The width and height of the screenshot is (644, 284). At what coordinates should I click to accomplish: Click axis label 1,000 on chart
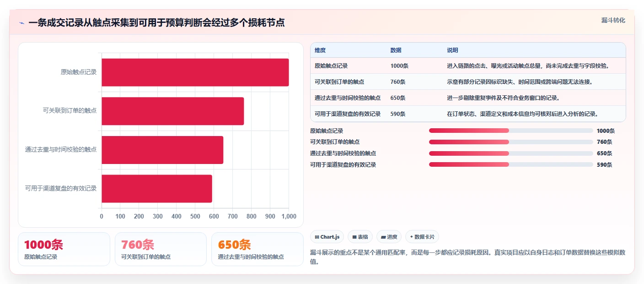(289, 216)
